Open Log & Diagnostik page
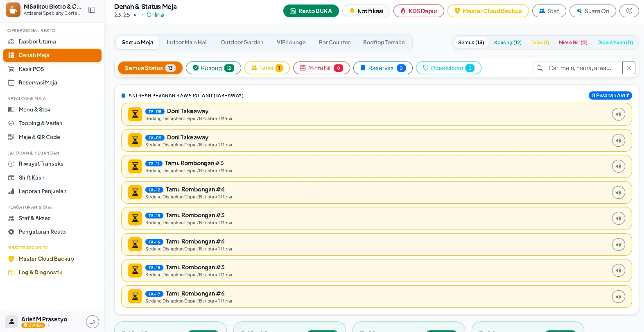644x332 pixels. coord(52,273)
